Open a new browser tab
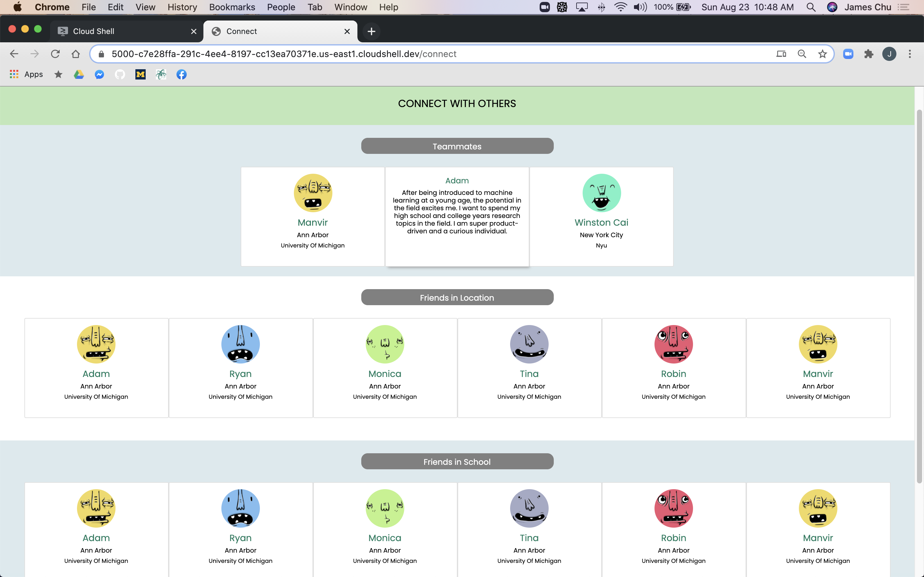The width and height of the screenshot is (924, 577). [x=371, y=31]
